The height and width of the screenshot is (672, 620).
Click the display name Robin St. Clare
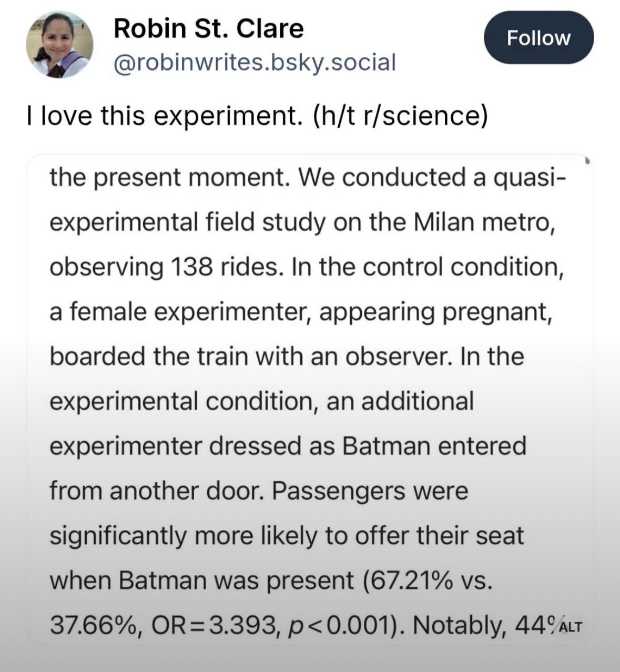pos(208,29)
